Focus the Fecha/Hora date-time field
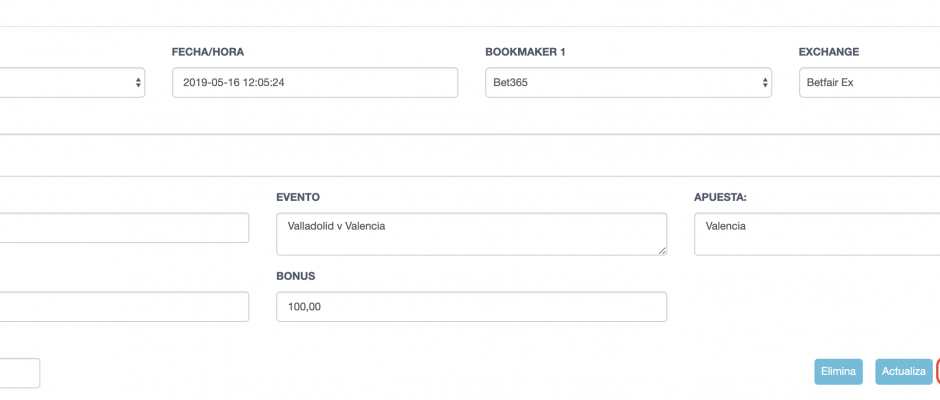The image size is (940, 400). pyautogui.click(x=315, y=83)
